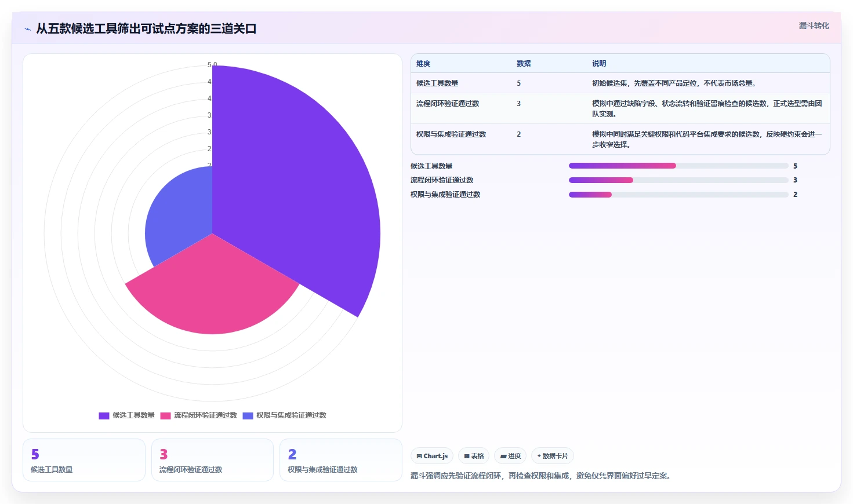Click the description starting 初始候选集
This screenshot has height=504, width=853.
point(674,83)
